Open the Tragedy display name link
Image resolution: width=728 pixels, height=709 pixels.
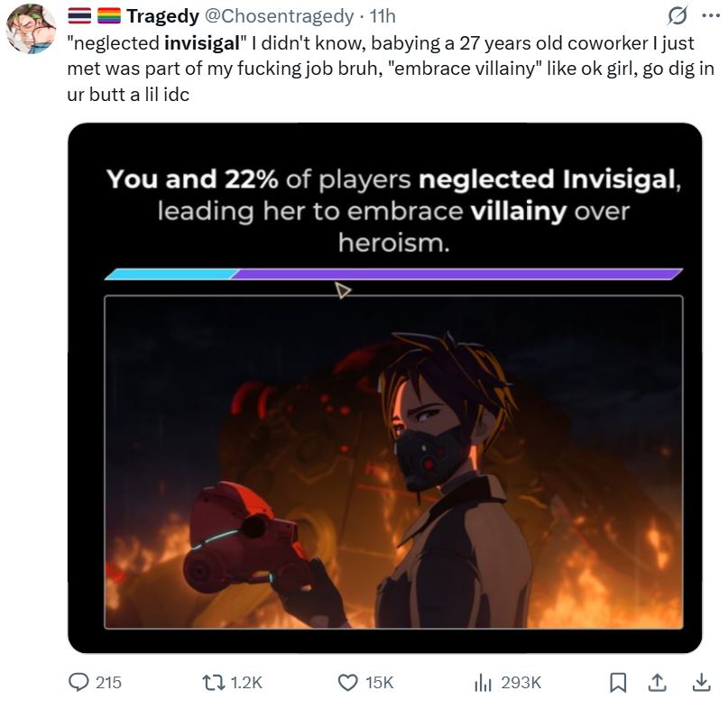pos(163,16)
